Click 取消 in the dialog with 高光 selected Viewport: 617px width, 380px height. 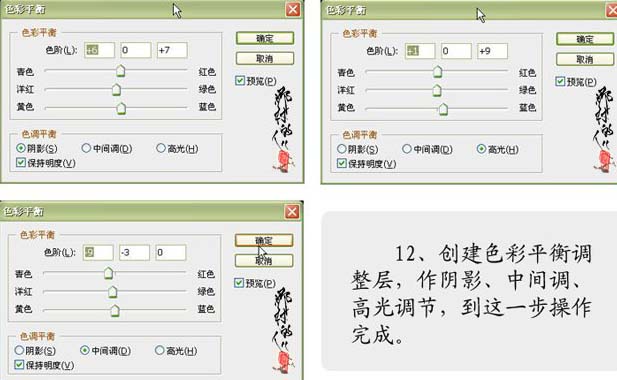coord(585,59)
